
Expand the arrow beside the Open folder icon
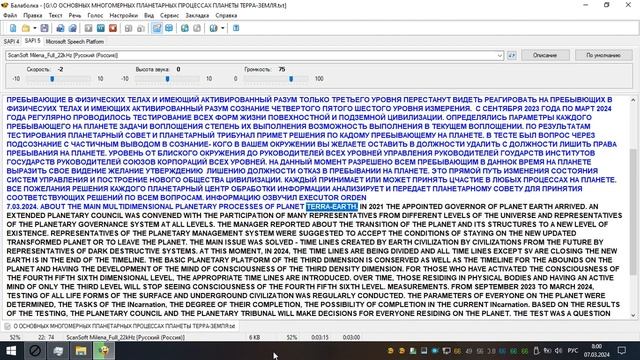(x=35, y=28)
